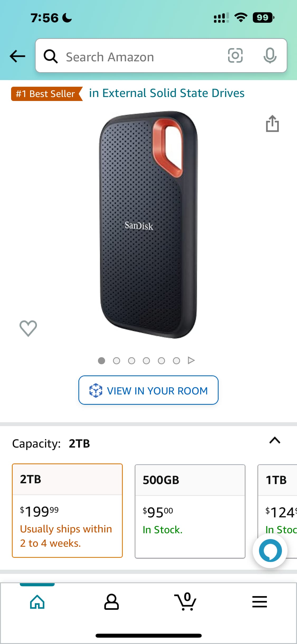The height and width of the screenshot is (644, 297).
Task: Tap the SanDisk SSD product image
Action: click(148, 225)
